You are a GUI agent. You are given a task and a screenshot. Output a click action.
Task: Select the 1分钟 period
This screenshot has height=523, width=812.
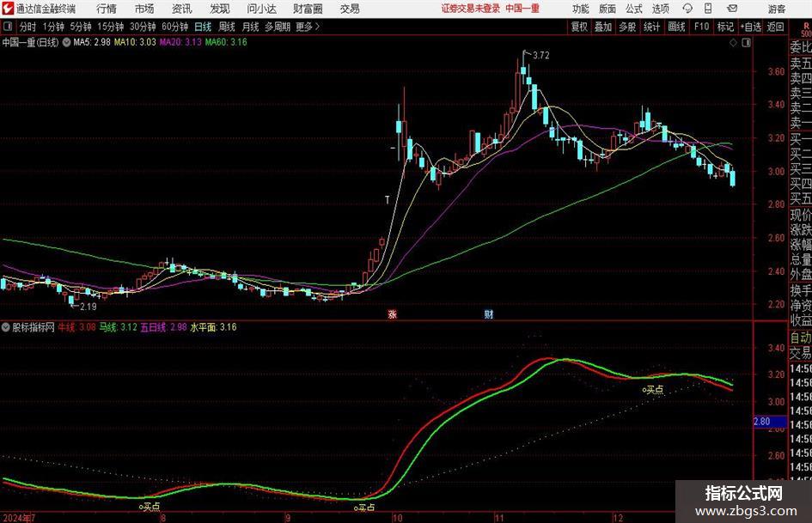tap(52, 27)
